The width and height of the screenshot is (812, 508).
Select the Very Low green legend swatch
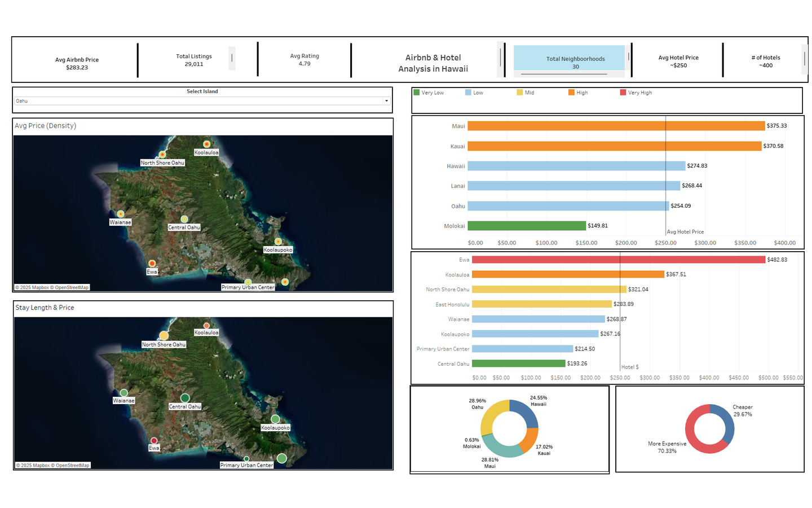(417, 93)
